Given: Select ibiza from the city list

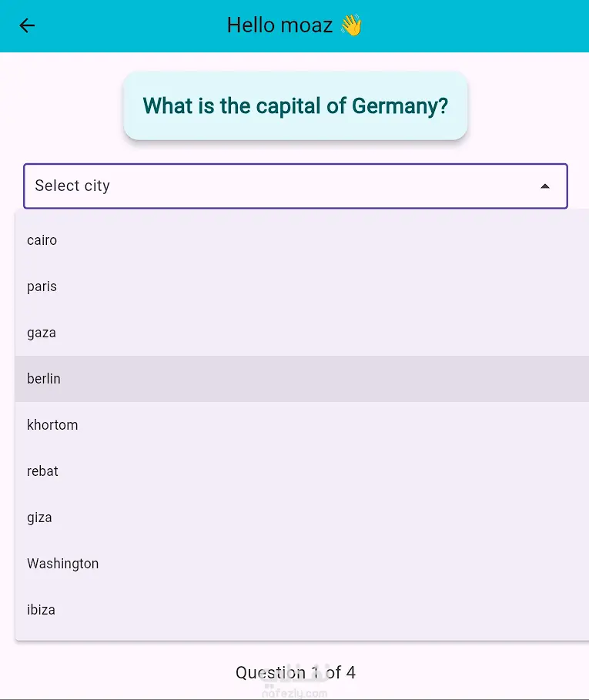Looking at the screenshot, I should point(41,609).
